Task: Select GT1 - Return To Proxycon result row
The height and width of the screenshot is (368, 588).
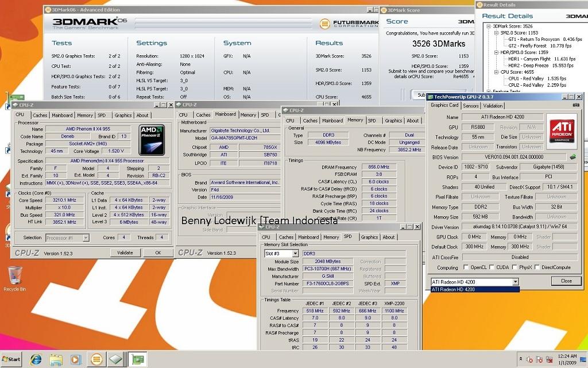Action: [x=545, y=39]
